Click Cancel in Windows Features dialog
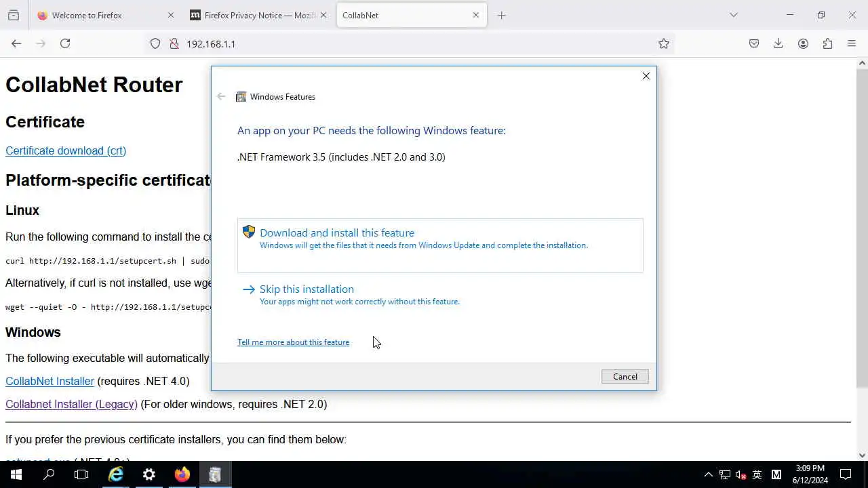 pos(625,377)
